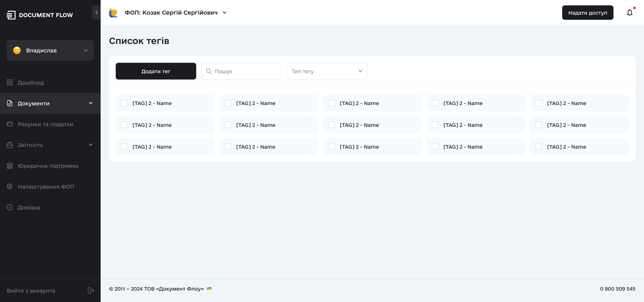Check the first tag in the top row
Image resolution: width=644 pixels, height=302 pixels.
[124, 103]
